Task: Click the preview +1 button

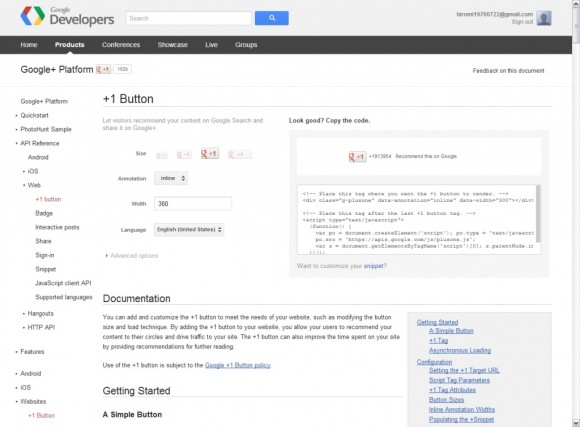Action: click(357, 157)
